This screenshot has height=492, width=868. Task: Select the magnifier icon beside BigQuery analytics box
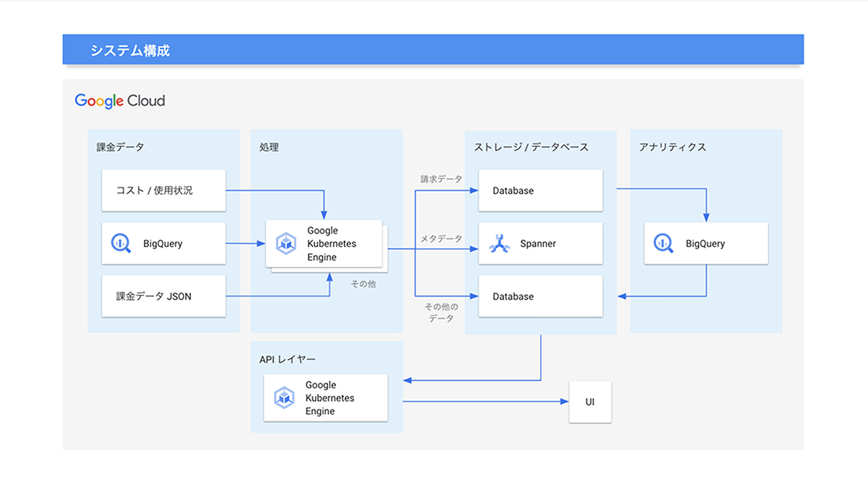663,243
